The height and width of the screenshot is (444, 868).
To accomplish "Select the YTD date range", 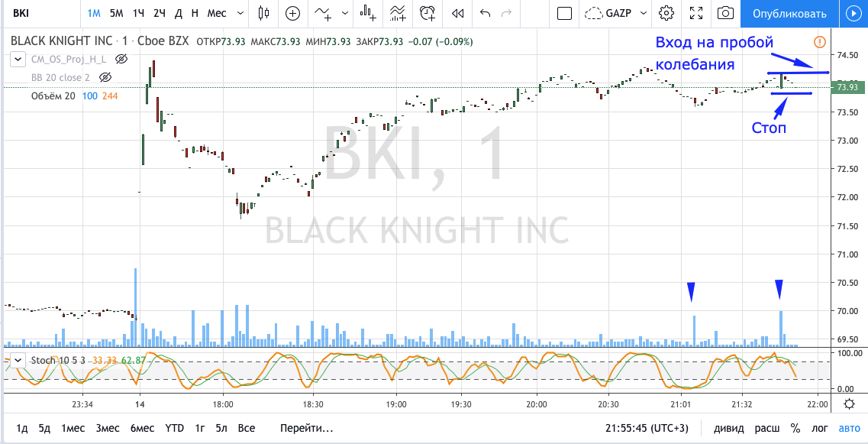I will click(174, 429).
